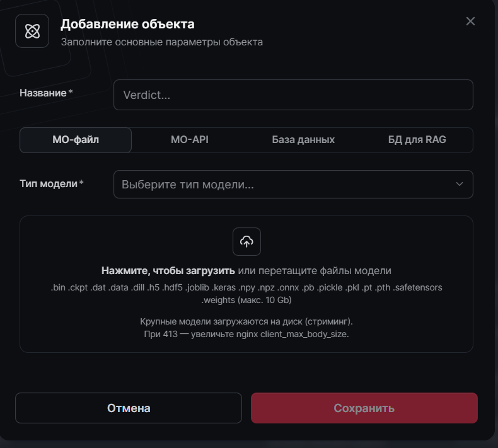This screenshot has height=448, width=498.
Task: Focus the Название input field
Action: pos(293,95)
